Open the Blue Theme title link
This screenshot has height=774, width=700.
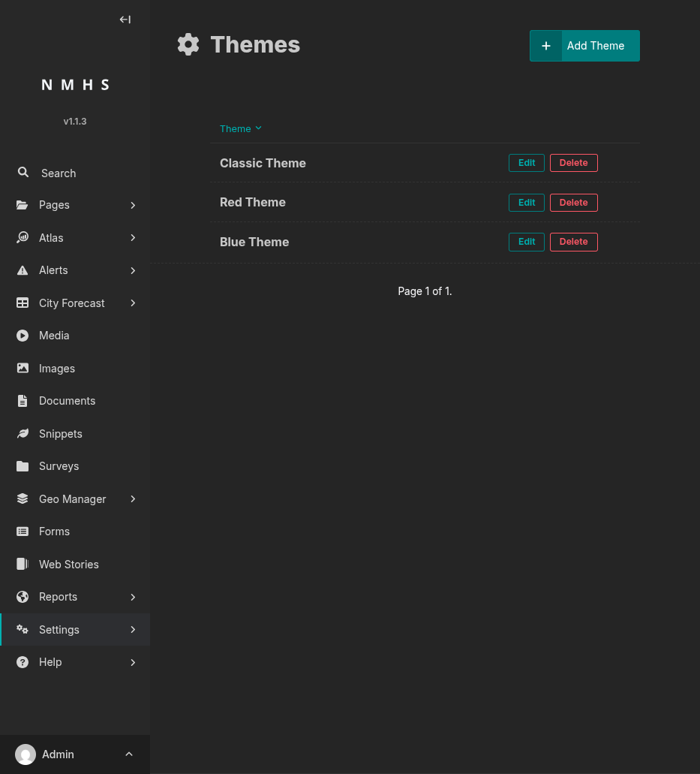254,242
